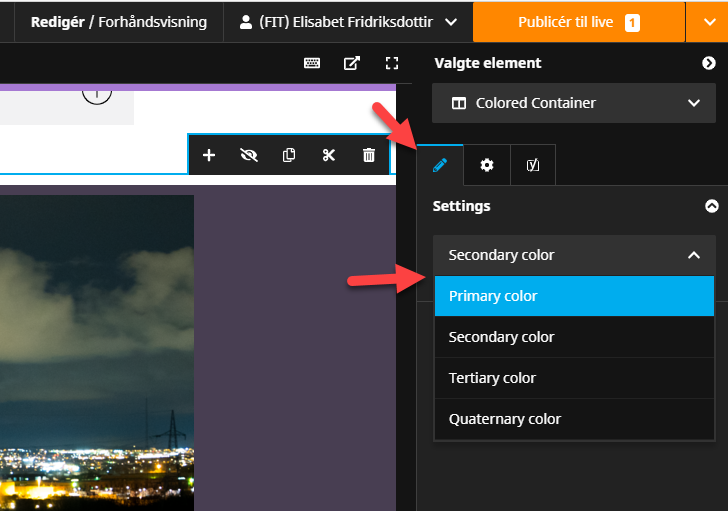The height and width of the screenshot is (511, 728).
Task: Click Publicér til live button
Action: (x=579, y=22)
